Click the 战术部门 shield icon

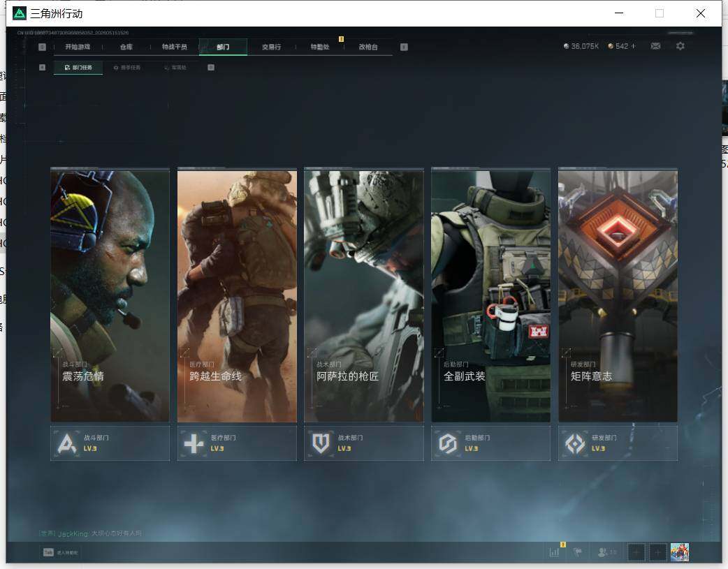[321, 443]
